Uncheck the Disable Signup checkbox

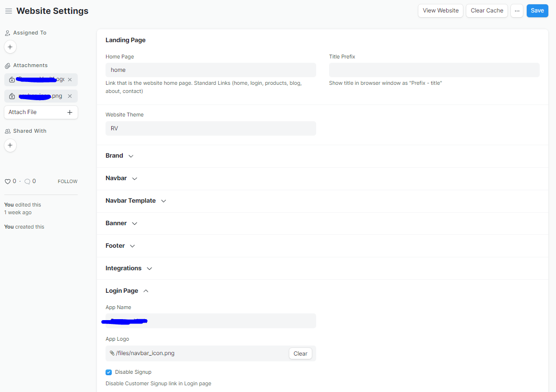[x=109, y=372]
